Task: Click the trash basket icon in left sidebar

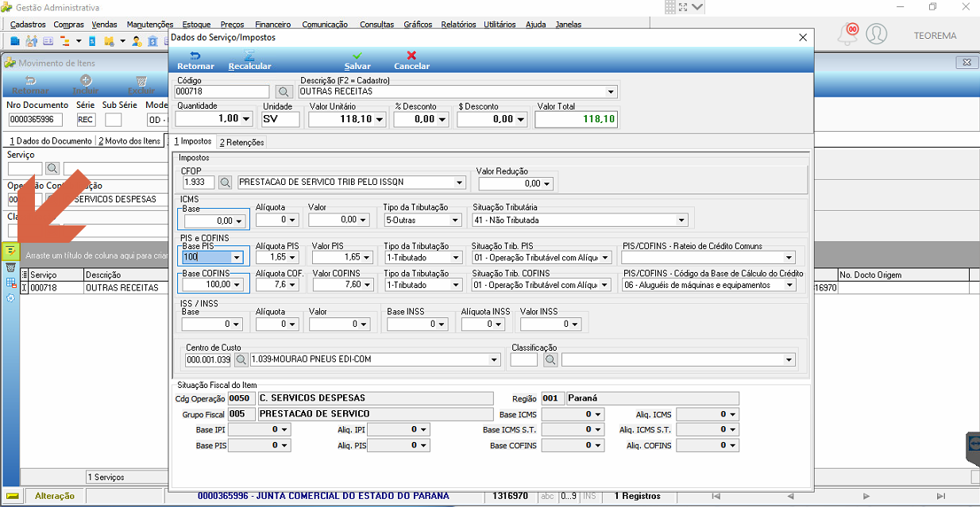Action: pyautogui.click(x=10, y=267)
